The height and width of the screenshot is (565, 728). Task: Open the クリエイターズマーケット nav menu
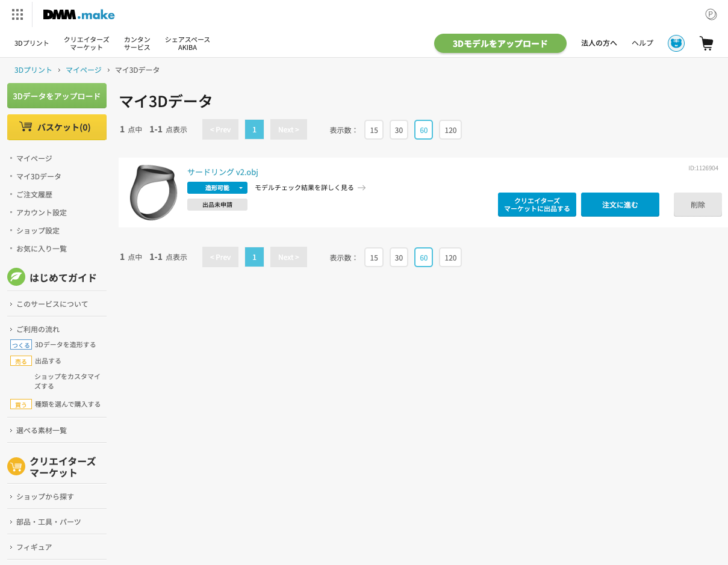[x=87, y=43]
